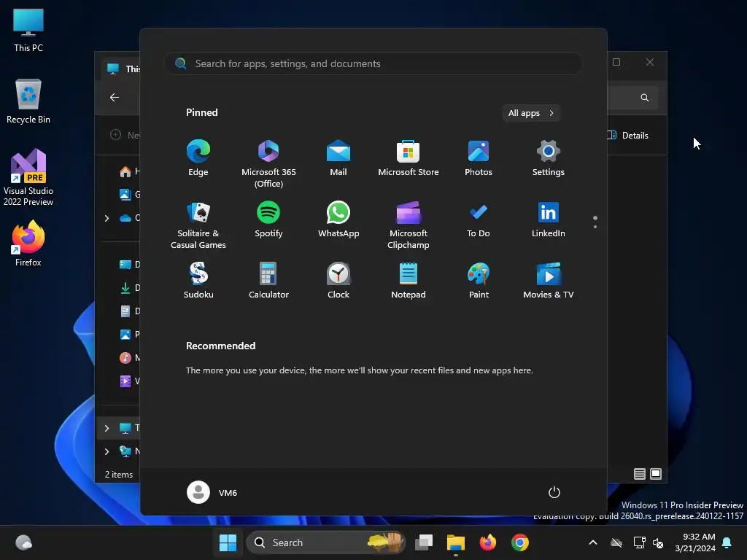Expand This PC node in Explorer sidebar
This screenshot has width=747, height=560.
tap(107, 428)
